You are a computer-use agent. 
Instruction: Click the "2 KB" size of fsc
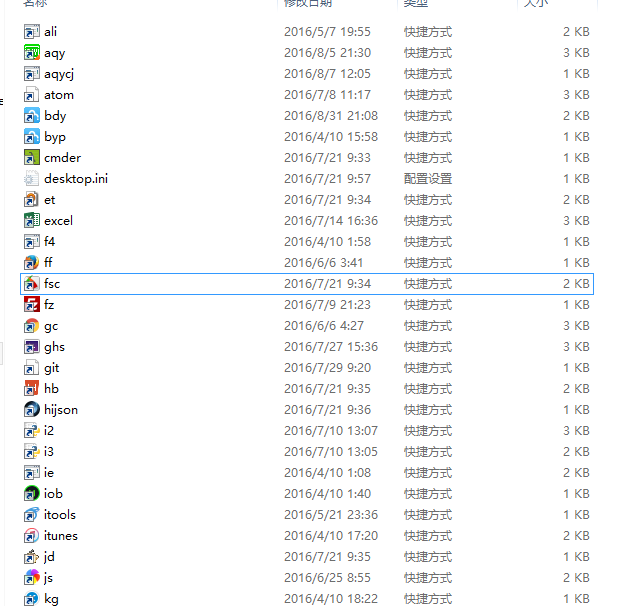pos(576,284)
